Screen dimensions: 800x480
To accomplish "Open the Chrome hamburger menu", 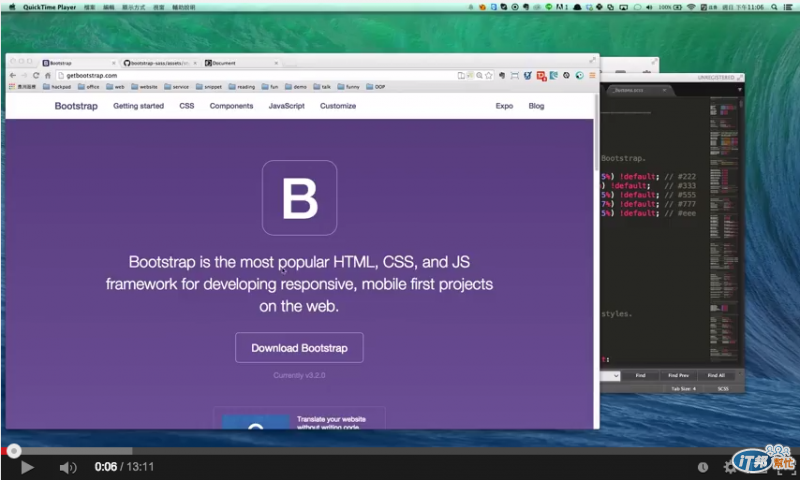I will (x=592, y=75).
